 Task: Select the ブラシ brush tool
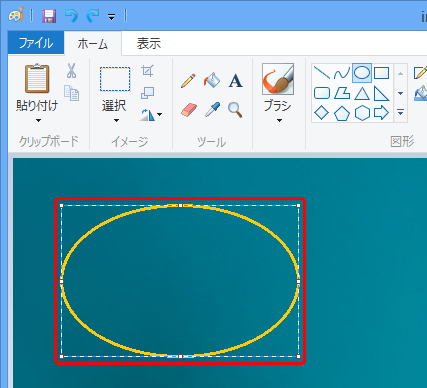point(278,79)
